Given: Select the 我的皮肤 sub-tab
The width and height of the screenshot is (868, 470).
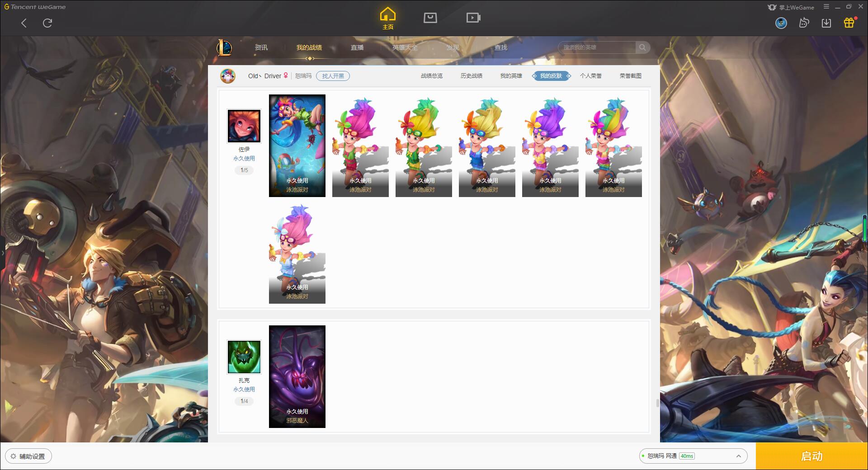Looking at the screenshot, I should coord(551,76).
